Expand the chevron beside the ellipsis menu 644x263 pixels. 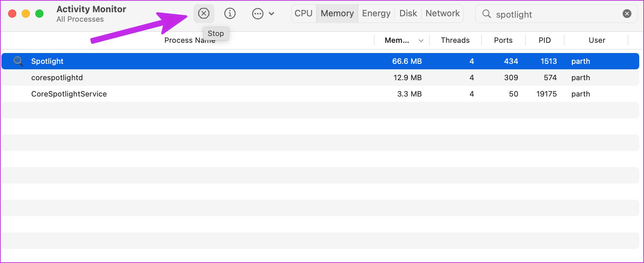pos(271,14)
